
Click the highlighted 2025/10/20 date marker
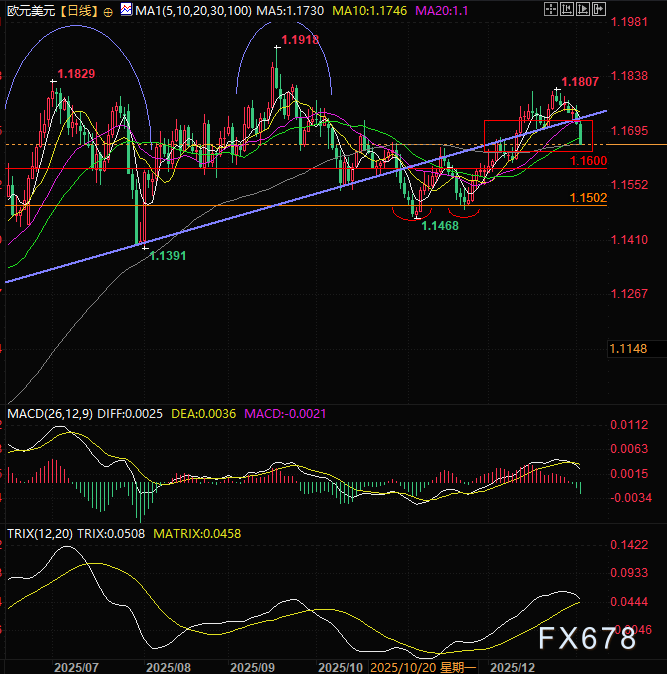(403, 665)
